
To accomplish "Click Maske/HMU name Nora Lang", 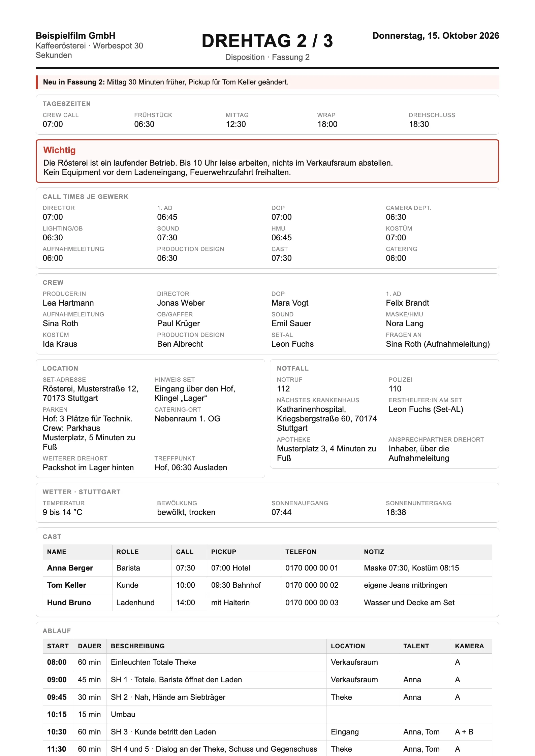I will 405,323.
